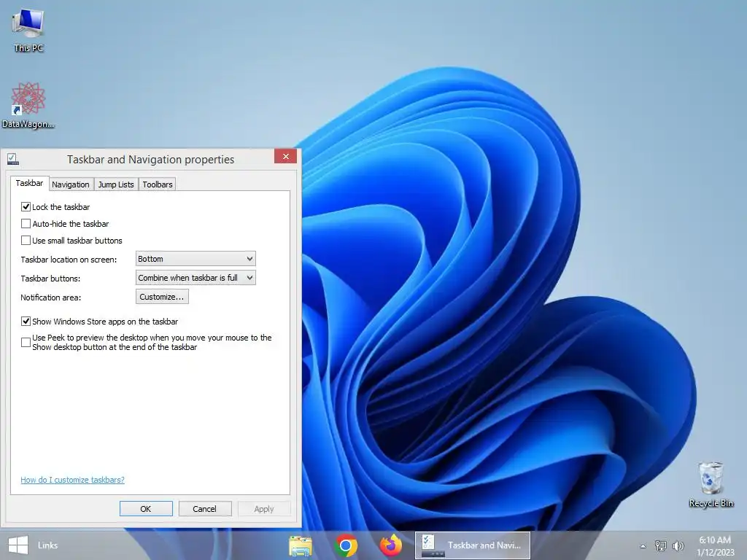The width and height of the screenshot is (747, 560).
Task: Switch to the Toolbars tab
Action: [x=158, y=184]
